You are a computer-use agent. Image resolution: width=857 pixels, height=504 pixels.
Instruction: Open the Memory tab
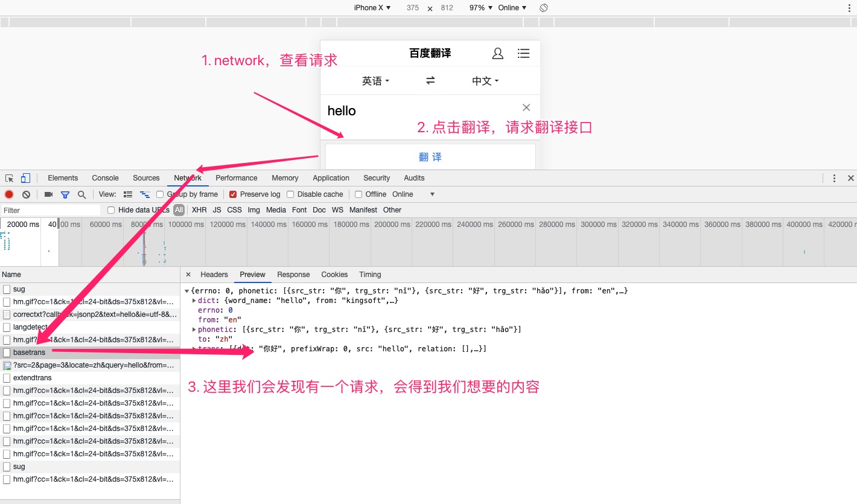[285, 178]
